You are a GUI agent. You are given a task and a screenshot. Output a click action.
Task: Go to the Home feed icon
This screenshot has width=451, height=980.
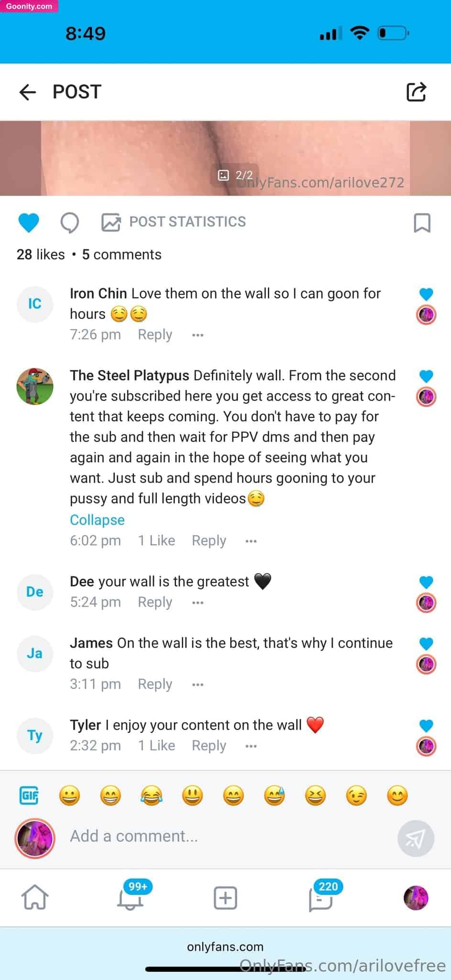35,897
